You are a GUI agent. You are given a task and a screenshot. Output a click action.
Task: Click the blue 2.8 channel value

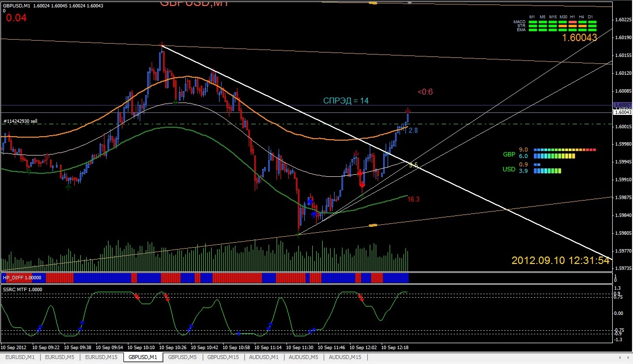pyautogui.click(x=413, y=130)
